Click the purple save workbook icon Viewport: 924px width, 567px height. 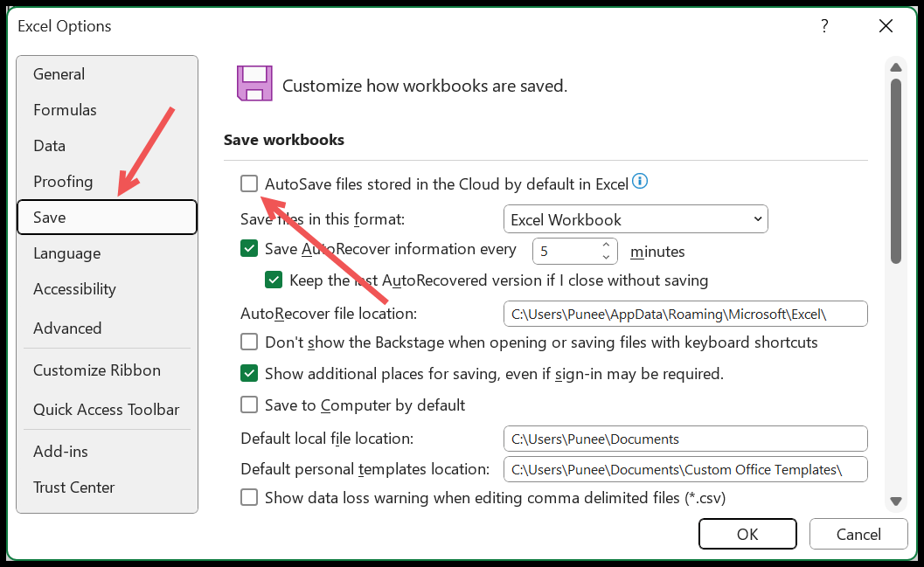[253, 83]
